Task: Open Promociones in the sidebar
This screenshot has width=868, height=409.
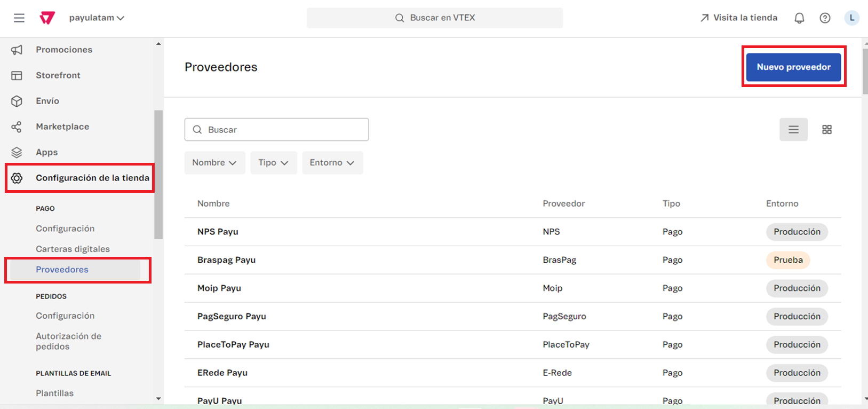Action: pyautogui.click(x=64, y=50)
